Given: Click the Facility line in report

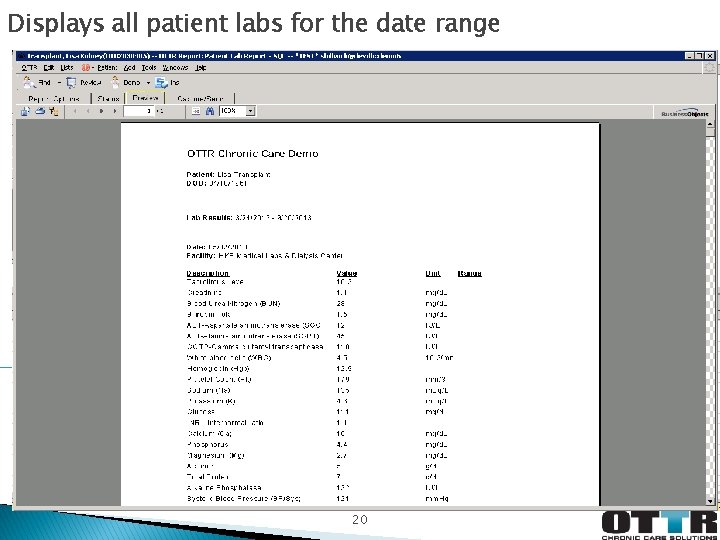Looking at the screenshot, I should [x=264, y=255].
